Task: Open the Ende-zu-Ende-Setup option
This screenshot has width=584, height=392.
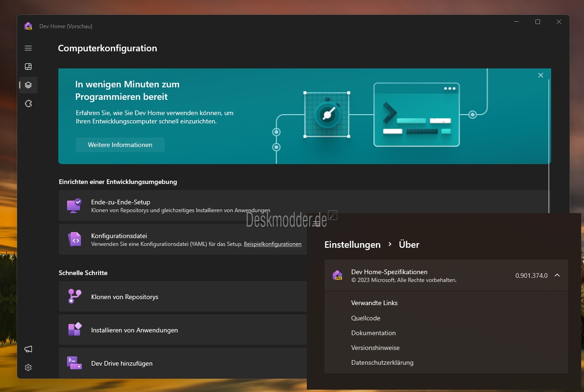Action: pyautogui.click(x=303, y=206)
